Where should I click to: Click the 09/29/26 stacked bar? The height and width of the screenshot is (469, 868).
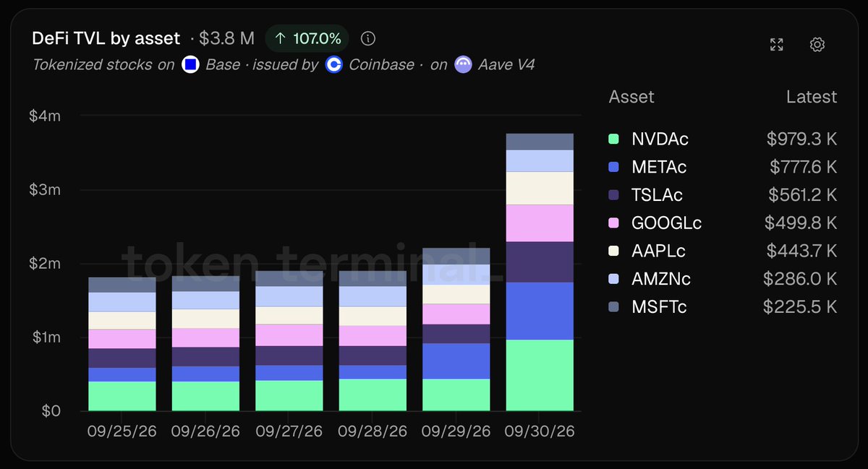tap(456, 330)
